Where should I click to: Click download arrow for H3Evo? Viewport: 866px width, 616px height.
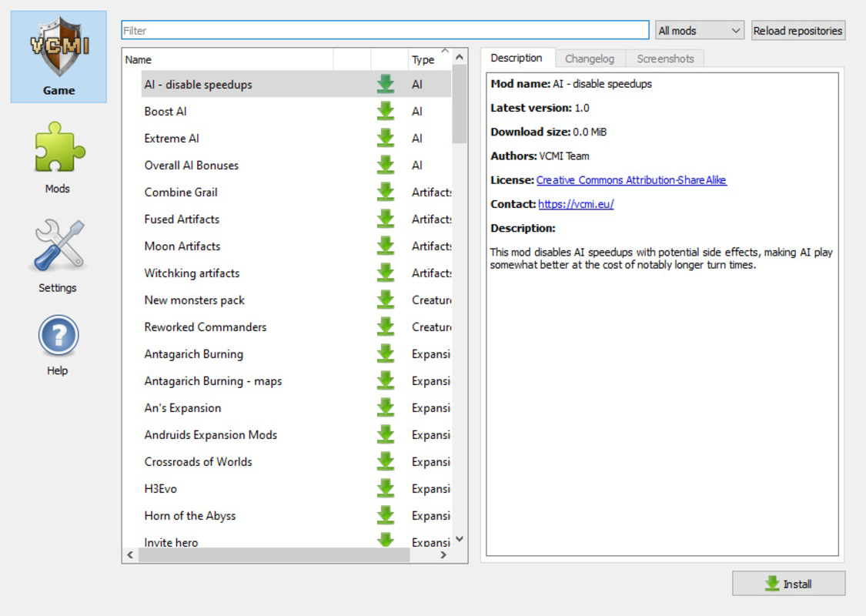point(386,488)
